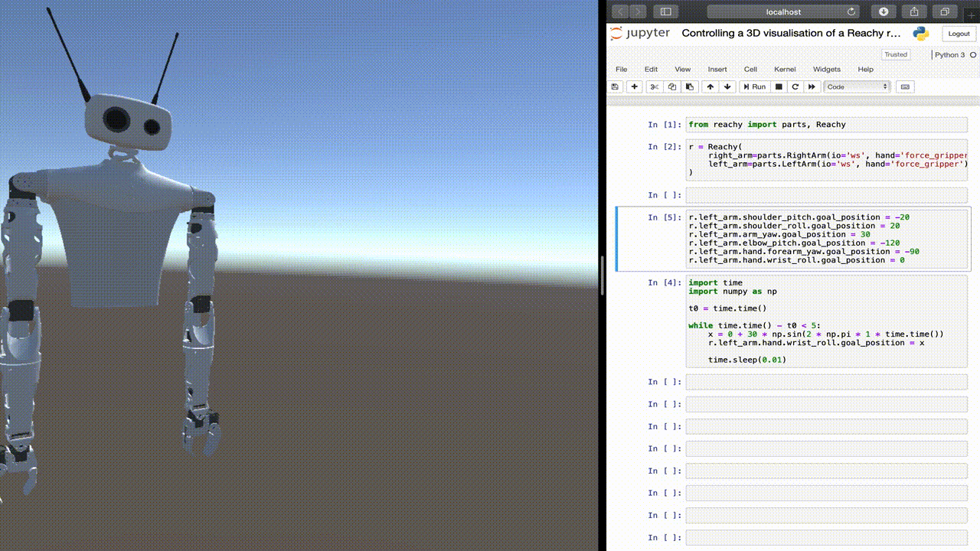Open the Help menu

[x=865, y=69]
